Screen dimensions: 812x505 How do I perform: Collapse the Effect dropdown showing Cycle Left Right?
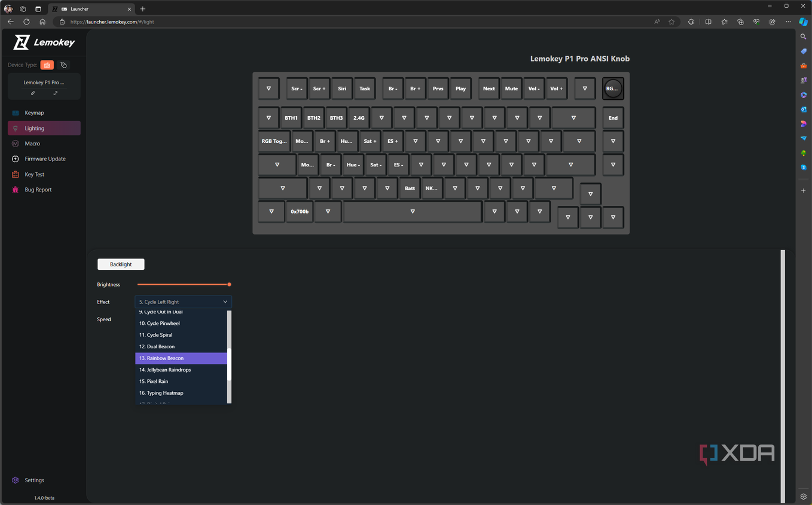pyautogui.click(x=183, y=302)
